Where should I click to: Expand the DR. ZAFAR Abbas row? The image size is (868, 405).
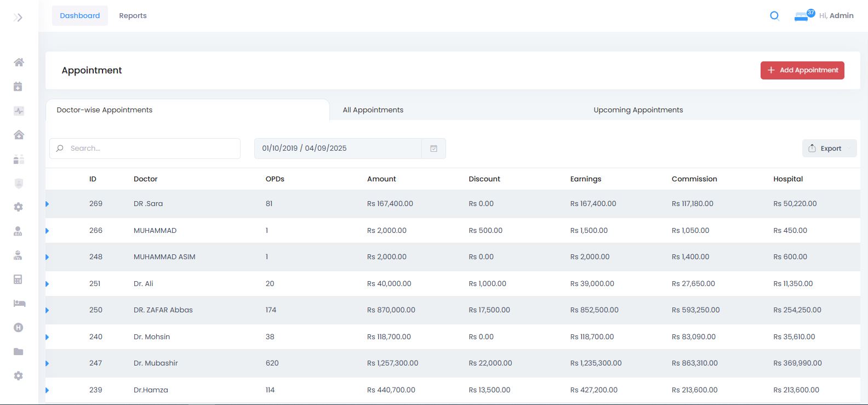pyautogui.click(x=47, y=310)
